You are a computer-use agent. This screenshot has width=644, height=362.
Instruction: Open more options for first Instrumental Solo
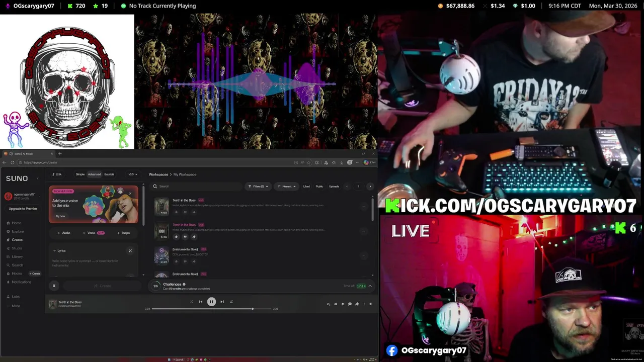click(x=364, y=255)
